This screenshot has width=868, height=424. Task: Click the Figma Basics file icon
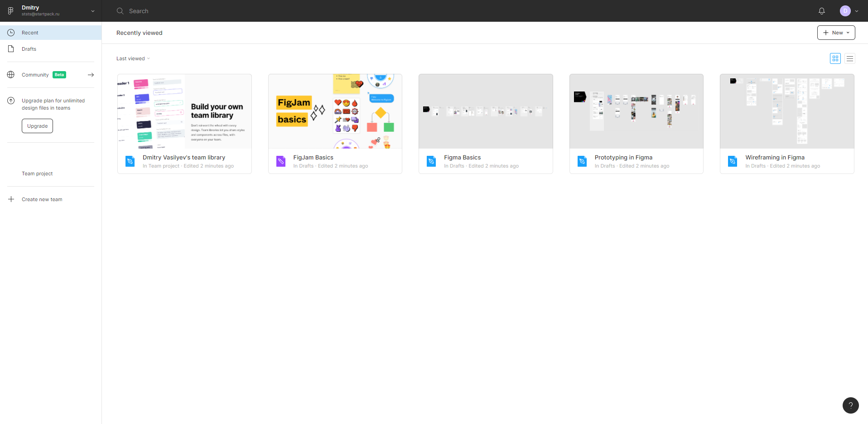431,161
